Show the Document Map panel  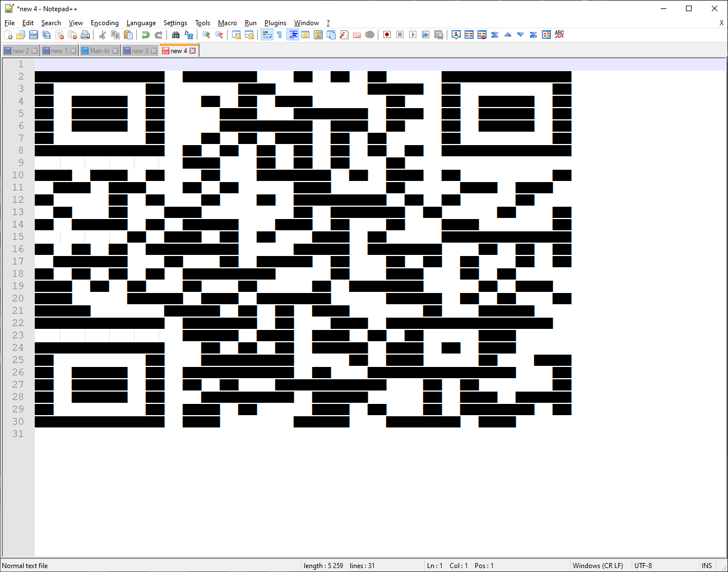pos(318,35)
